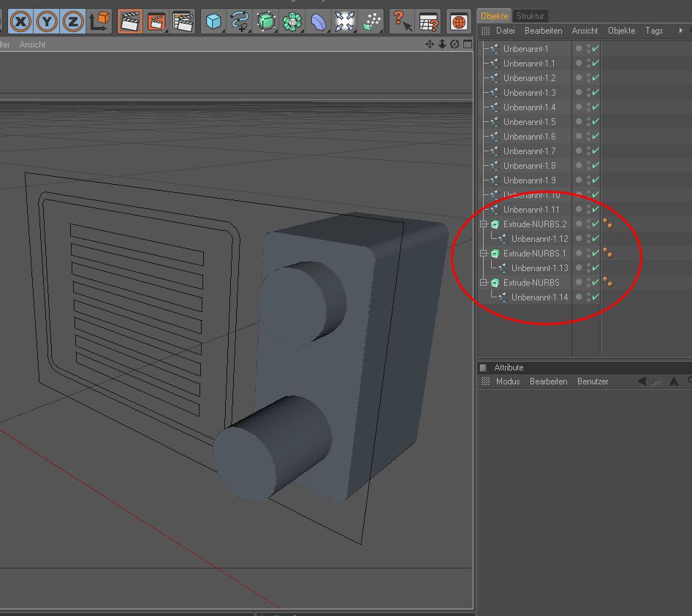Screen dimensions: 692x616
Task: Open the array modeling objects icon
Action: click(x=292, y=22)
